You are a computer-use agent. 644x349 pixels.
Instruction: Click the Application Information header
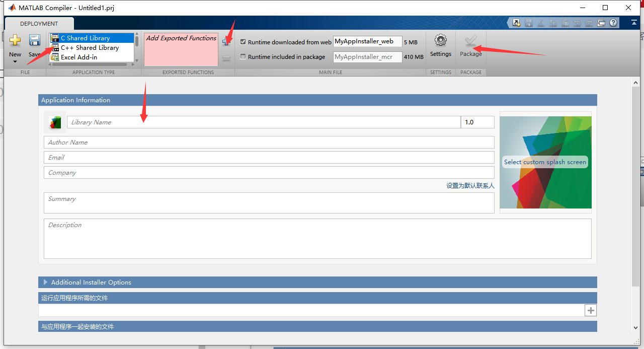[317, 100]
